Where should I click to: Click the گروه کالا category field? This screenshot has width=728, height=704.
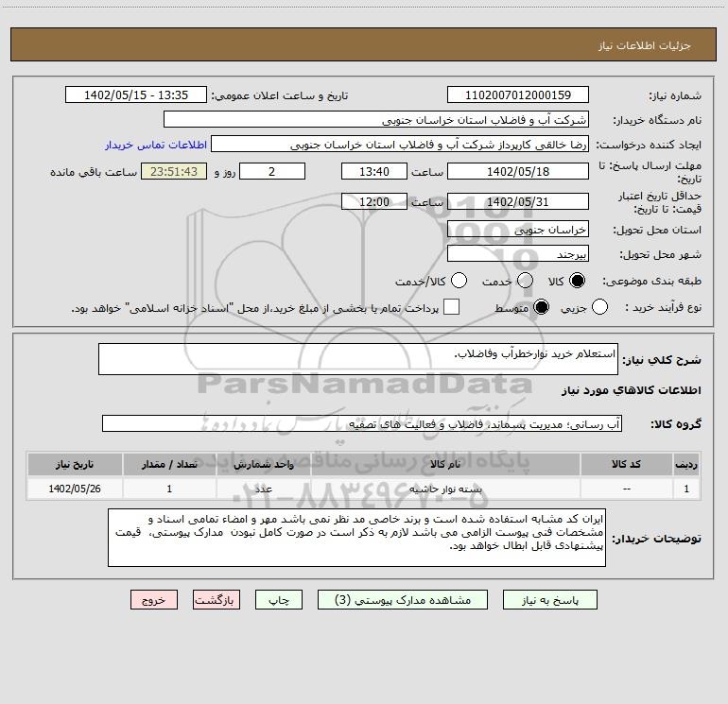[362, 423]
